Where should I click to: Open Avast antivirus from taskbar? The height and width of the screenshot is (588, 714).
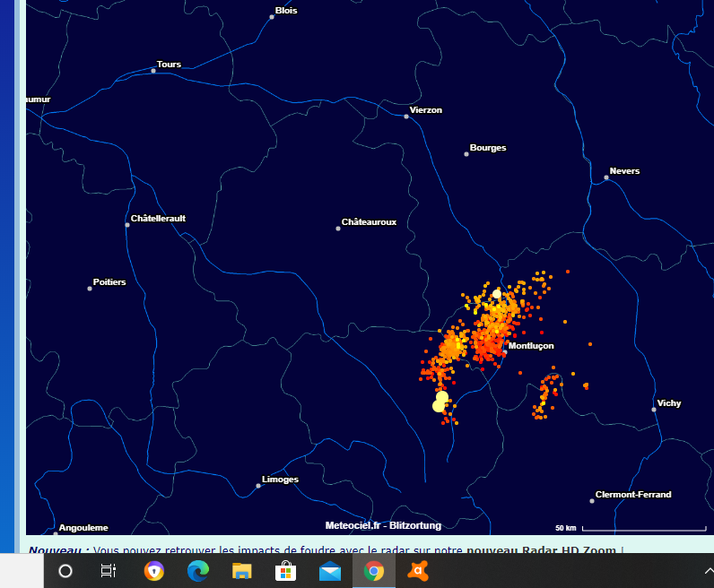coord(418,571)
